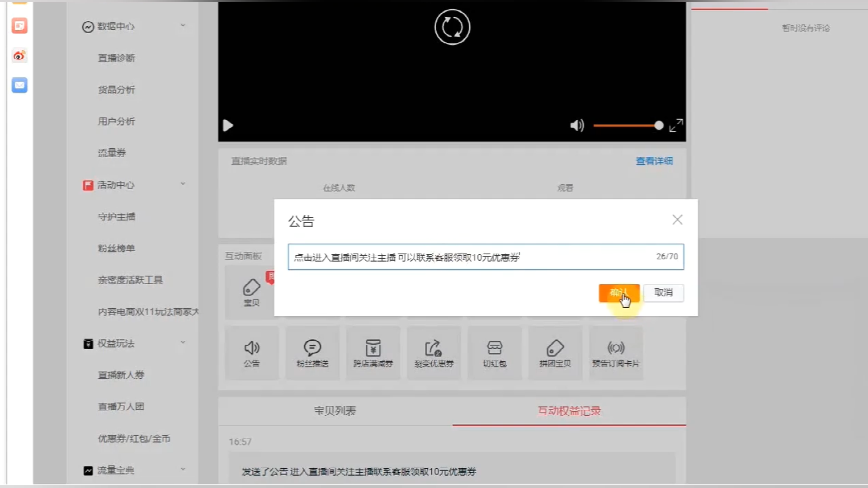Click the red 活动中心 flag icon
Screen dimensions: 868x488
pos(88,185)
